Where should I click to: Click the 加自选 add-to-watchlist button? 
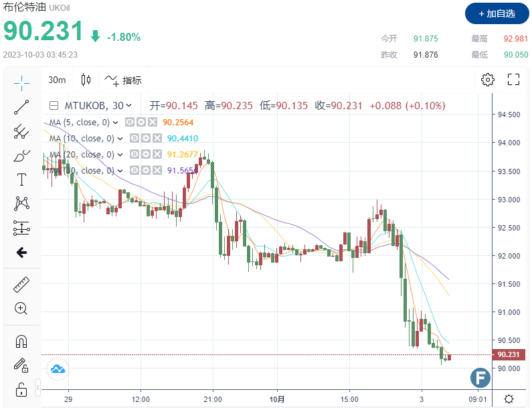click(x=495, y=13)
